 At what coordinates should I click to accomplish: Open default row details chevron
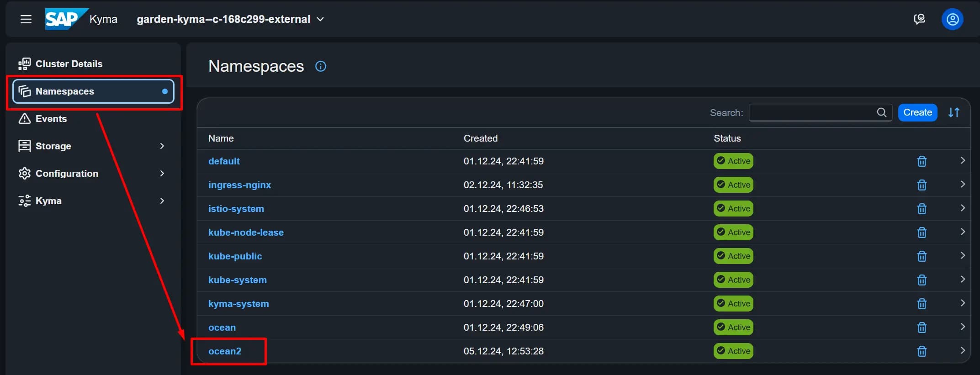pyautogui.click(x=963, y=160)
